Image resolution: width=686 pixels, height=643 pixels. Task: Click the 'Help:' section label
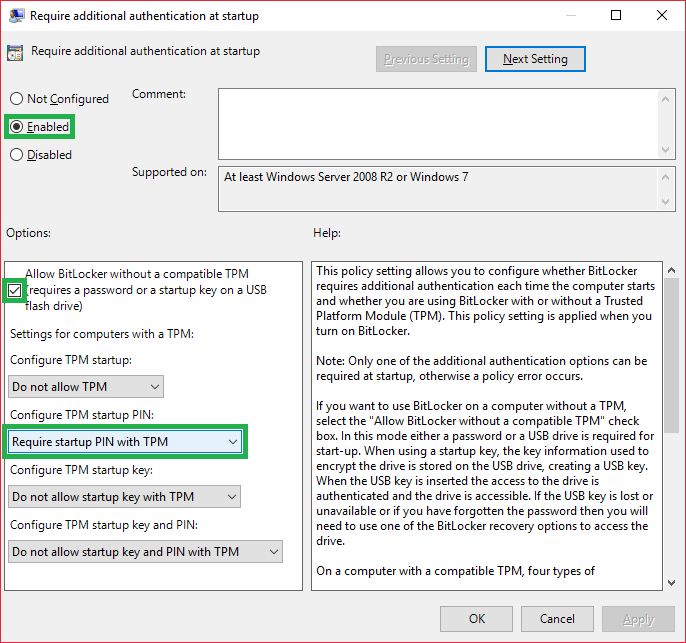pos(327,233)
